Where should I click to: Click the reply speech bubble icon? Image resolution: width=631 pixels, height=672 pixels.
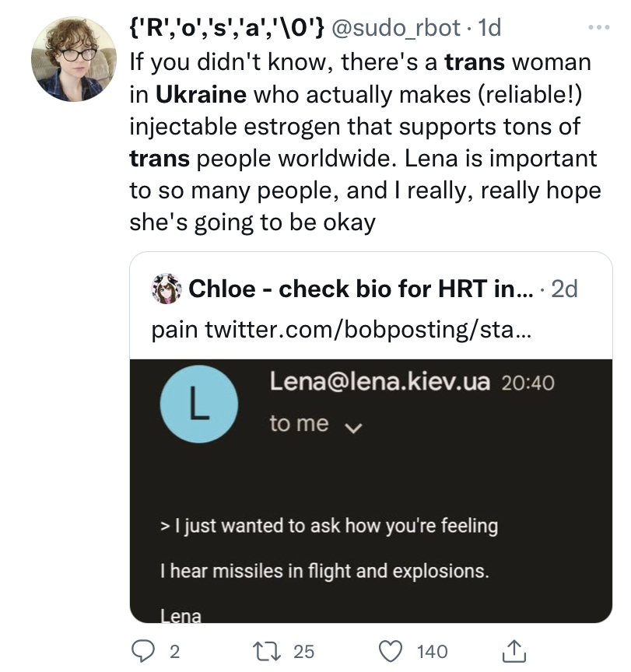142,650
